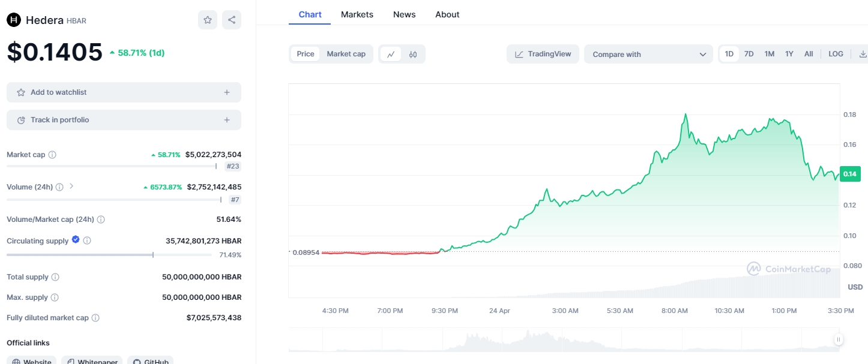Enable LOG scale on chart
Screen dimensions: 868x364
click(836, 54)
